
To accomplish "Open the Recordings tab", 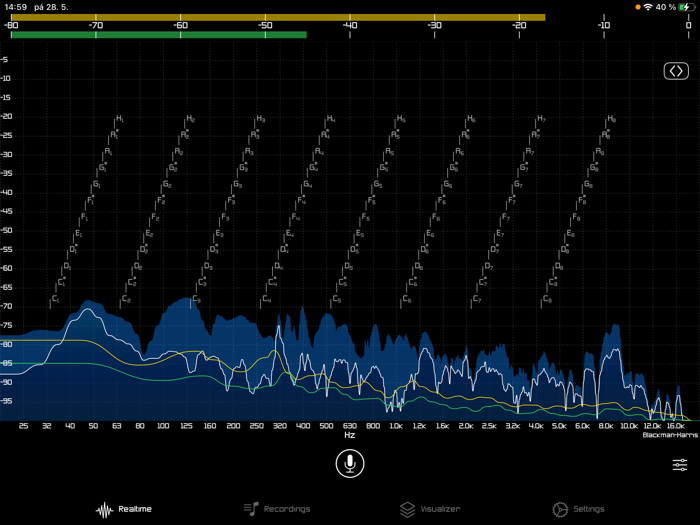I will tap(277, 509).
